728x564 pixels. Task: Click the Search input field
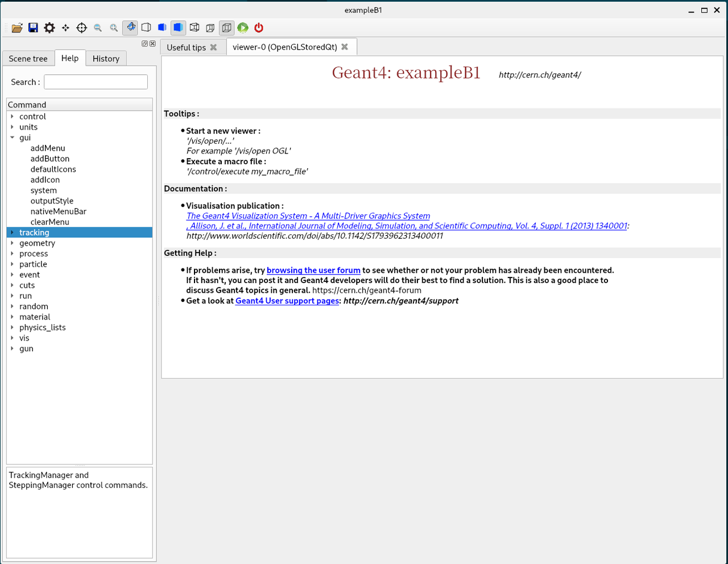[96, 82]
